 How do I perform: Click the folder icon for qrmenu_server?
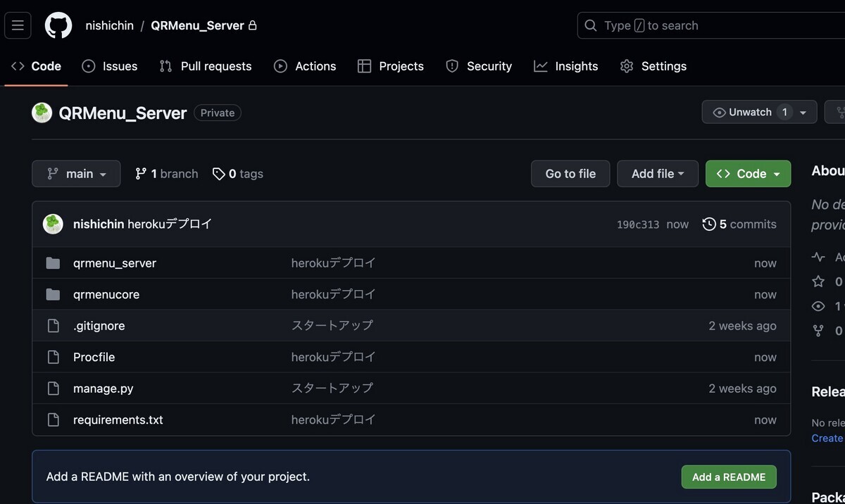(53, 263)
